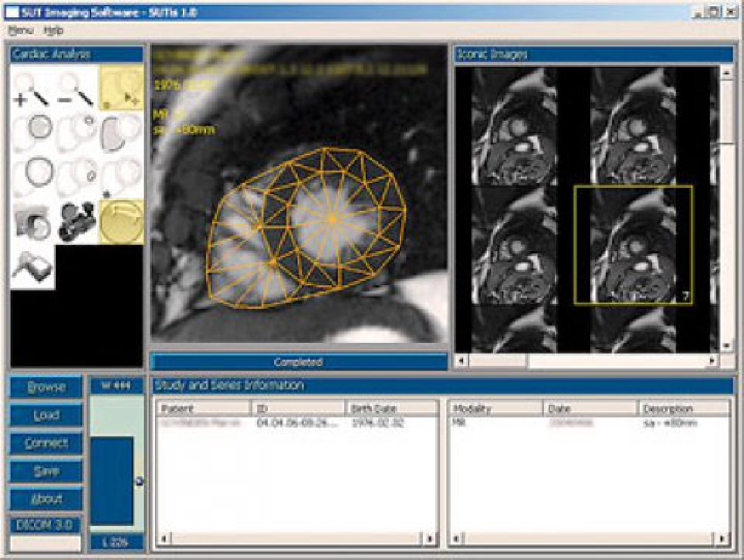Screen dimensions: 744x560
Task: Click the Description column header
Action: (684, 409)
